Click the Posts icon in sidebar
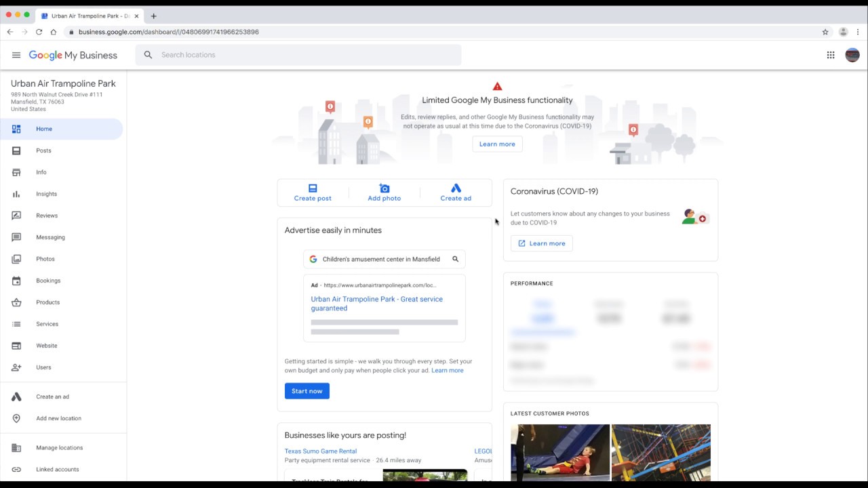This screenshot has height=488, width=868. point(16,150)
